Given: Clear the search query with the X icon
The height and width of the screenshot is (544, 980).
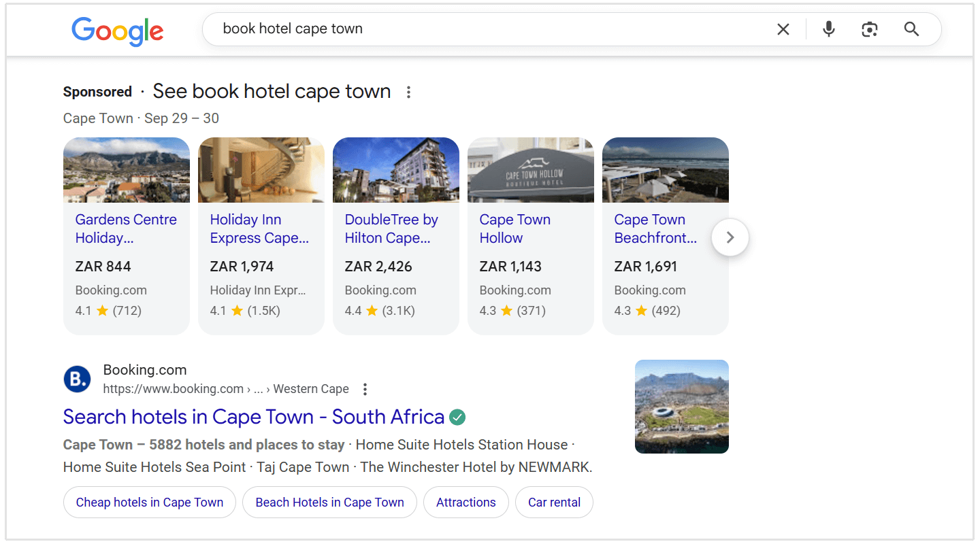Looking at the screenshot, I should [783, 29].
